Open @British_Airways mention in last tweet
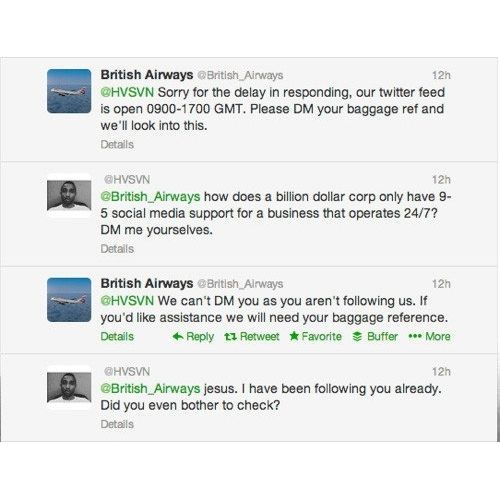The image size is (500, 500). tap(150, 389)
